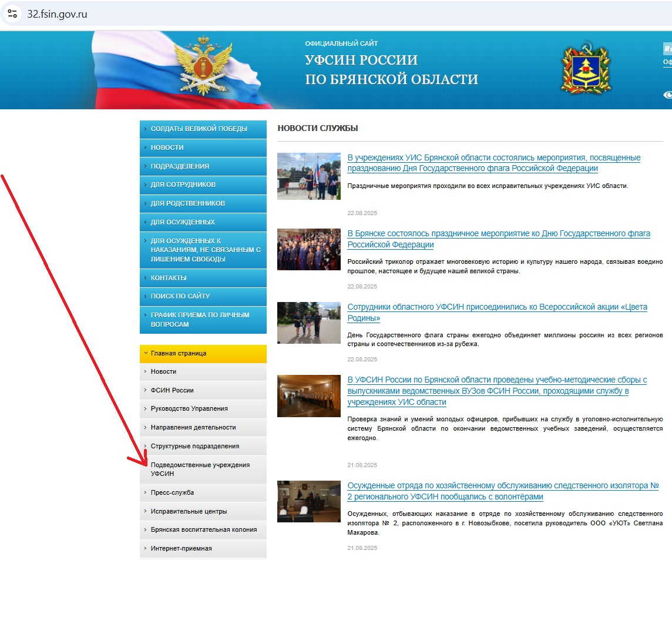Open menu for наказаниям, не связанным с лишением свободы
The width and height of the screenshot is (672, 634).
[203, 250]
